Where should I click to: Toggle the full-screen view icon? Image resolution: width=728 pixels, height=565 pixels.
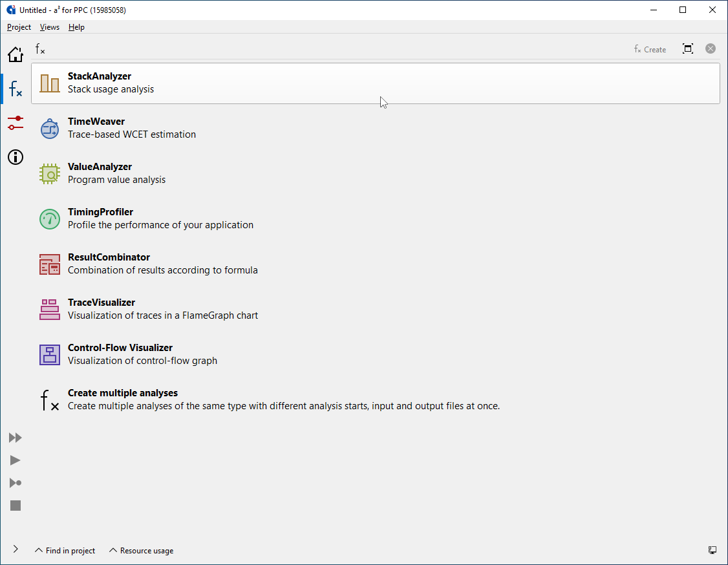[x=688, y=48]
